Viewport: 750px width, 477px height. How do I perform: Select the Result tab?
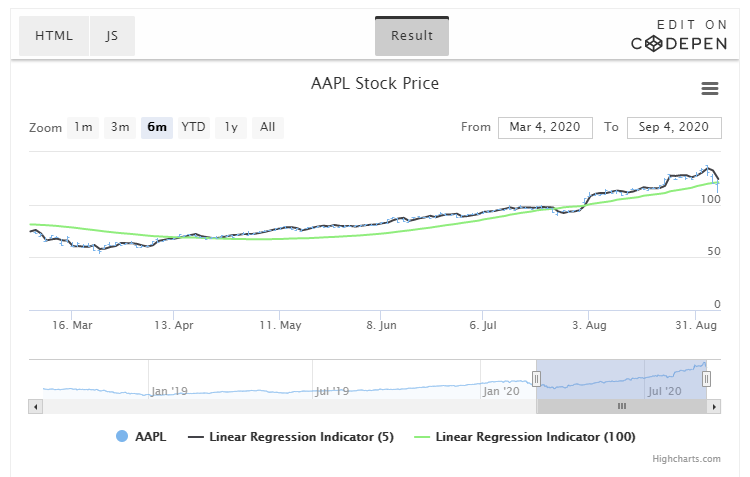412,36
